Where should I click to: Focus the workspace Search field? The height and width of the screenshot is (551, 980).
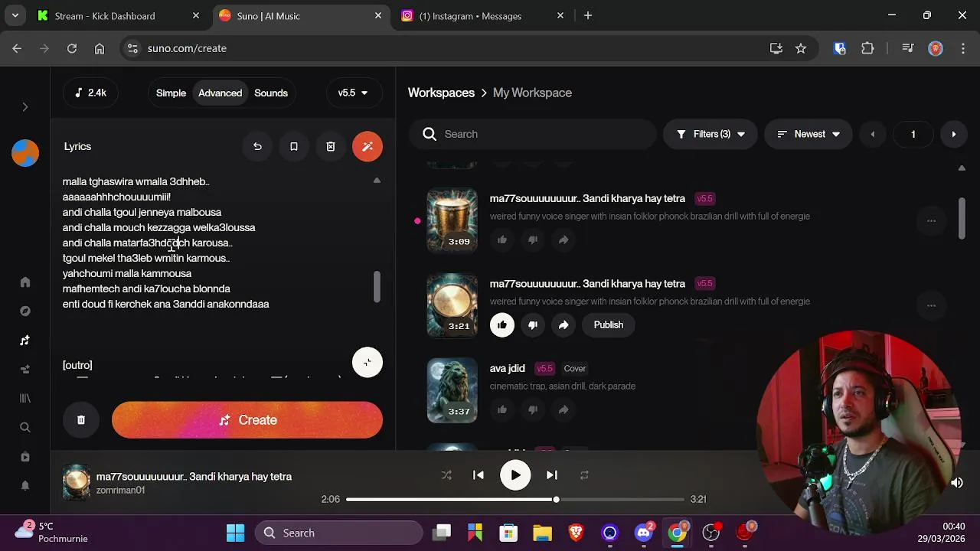tap(534, 134)
